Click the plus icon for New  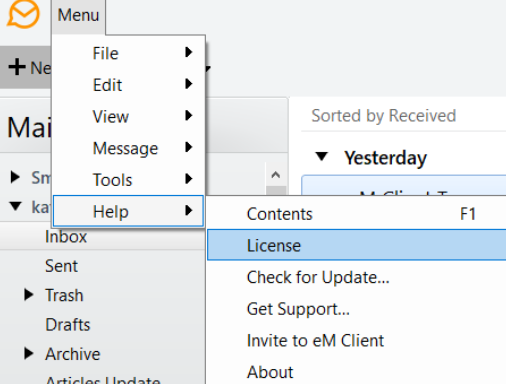(17, 67)
